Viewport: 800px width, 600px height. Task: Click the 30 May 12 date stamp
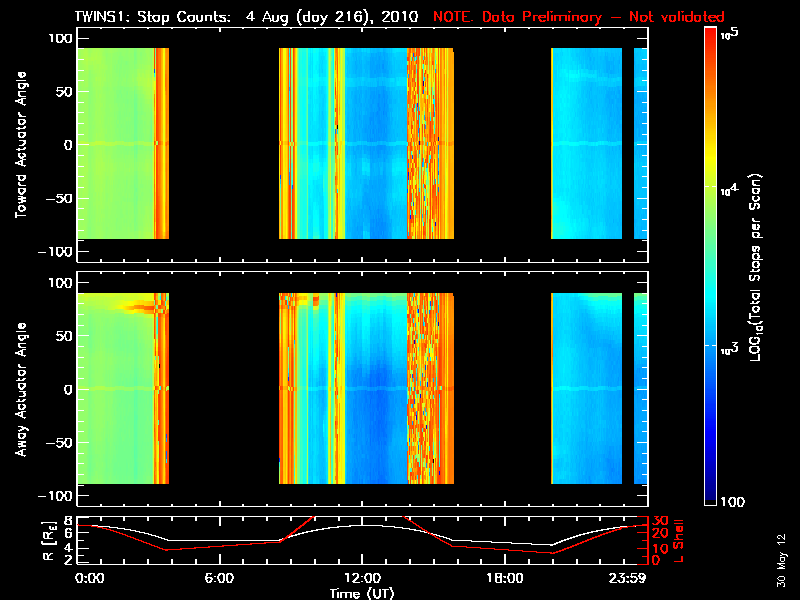(780, 558)
